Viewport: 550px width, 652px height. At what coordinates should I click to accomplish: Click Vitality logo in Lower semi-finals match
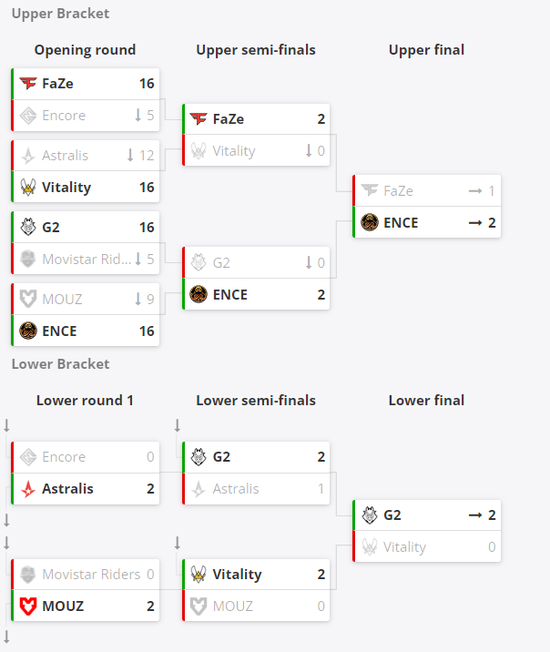[x=199, y=574]
